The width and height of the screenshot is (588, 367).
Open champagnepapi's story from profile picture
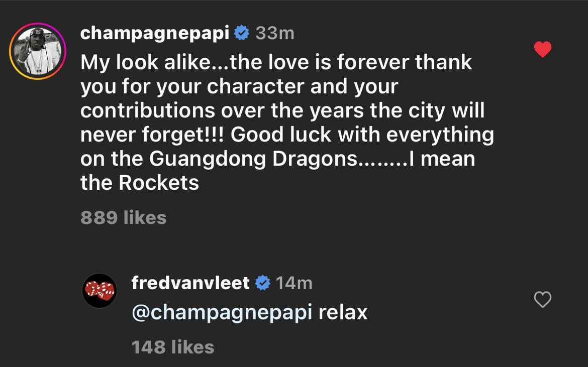(37, 51)
